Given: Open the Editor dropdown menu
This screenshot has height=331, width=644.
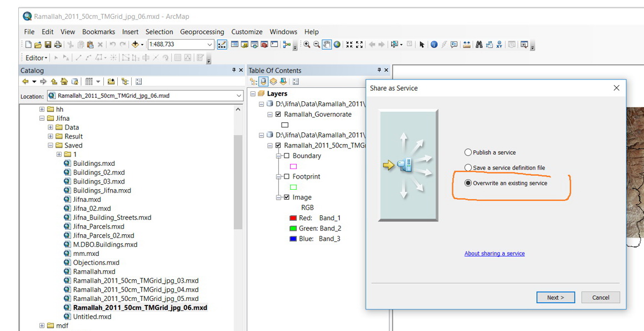Looking at the screenshot, I should pyautogui.click(x=37, y=58).
